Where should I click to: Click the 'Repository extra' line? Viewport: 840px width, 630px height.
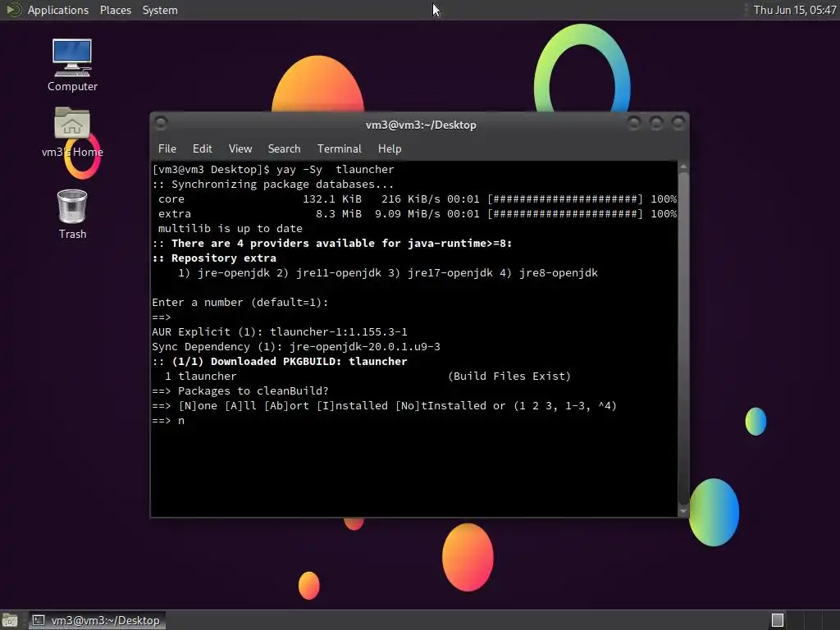click(214, 258)
